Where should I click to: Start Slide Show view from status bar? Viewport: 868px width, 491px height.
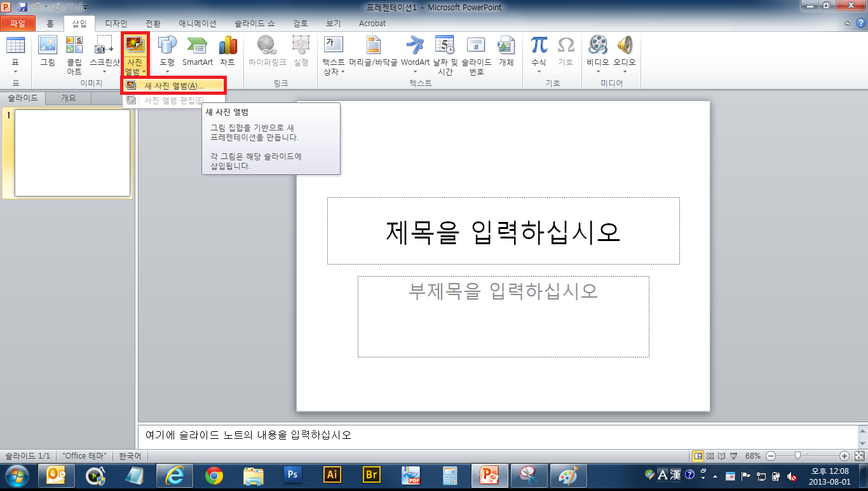pos(734,456)
